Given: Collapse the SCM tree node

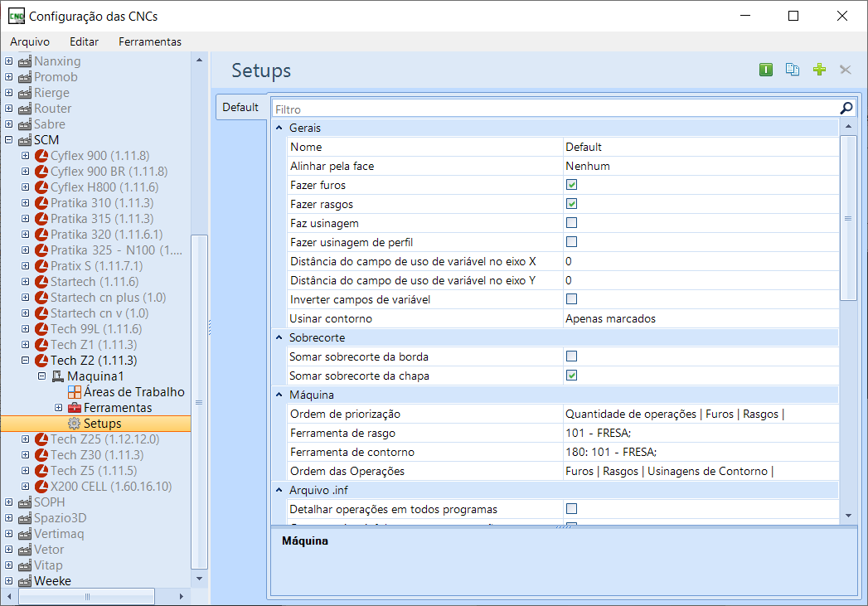Looking at the screenshot, I should [9, 140].
